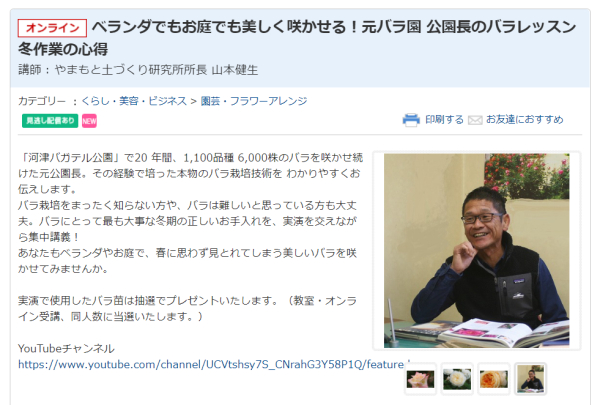Click the large instructor photo
Image resolution: width=600 pixels, height=405 pixels.
click(476, 251)
